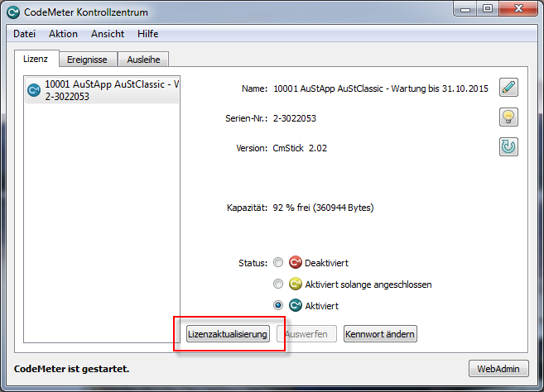
Task: Switch to the Ereignisse tab
Action: click(88, 60)
